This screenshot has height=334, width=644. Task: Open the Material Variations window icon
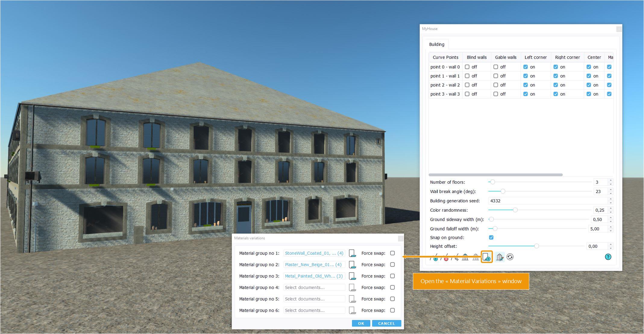(x=486, y=257)
